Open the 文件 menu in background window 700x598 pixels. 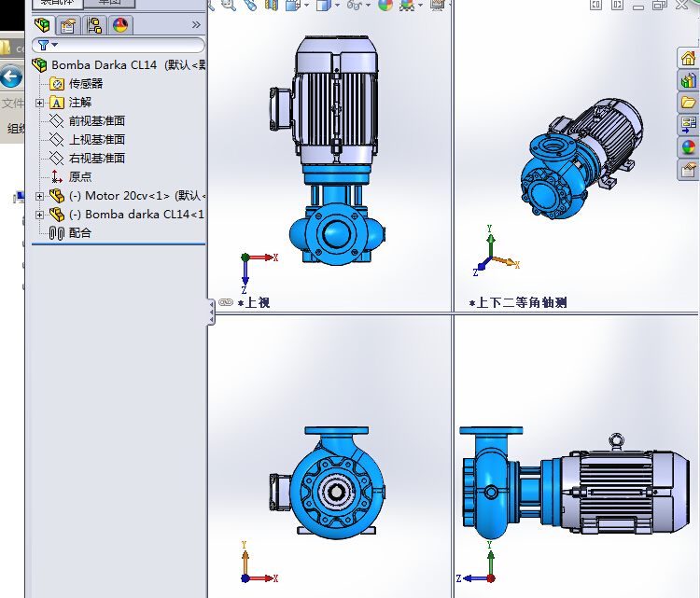(x=12, y=104)
